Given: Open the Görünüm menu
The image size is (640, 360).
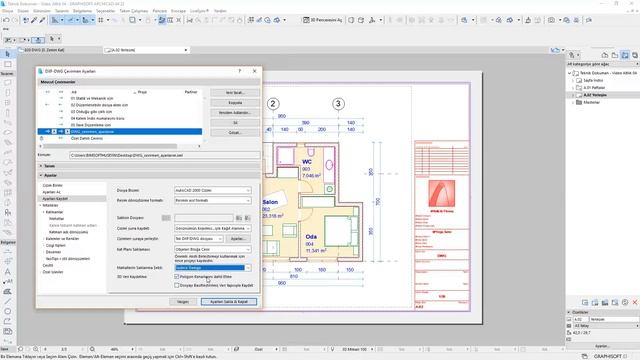Looking at the screenshot, I should tap(42, 11).
